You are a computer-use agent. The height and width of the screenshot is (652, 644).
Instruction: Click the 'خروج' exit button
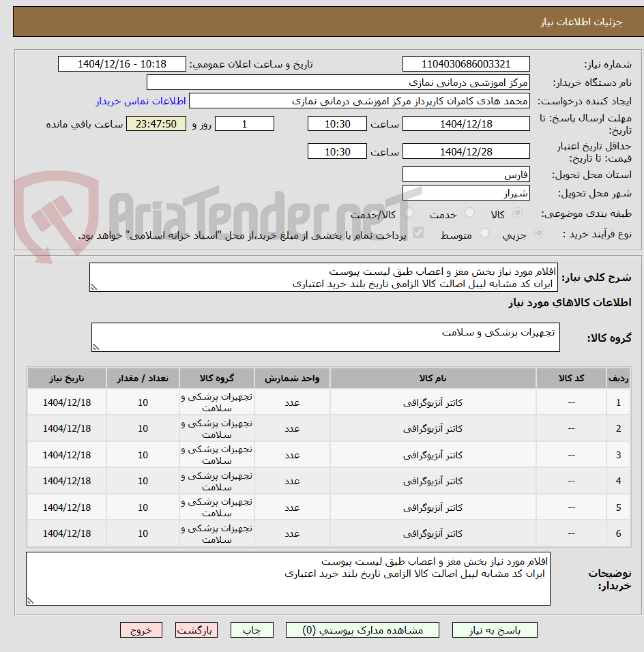[141, 630]
